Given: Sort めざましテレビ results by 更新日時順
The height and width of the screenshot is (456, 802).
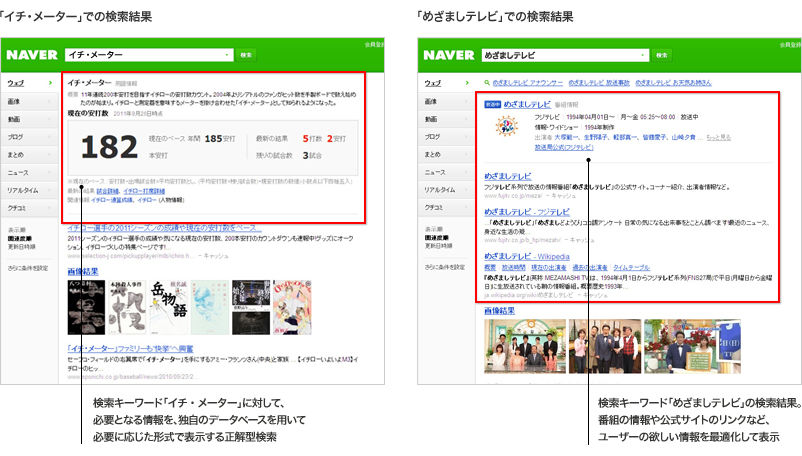Looking at the screenshot, I should (438, 246).
